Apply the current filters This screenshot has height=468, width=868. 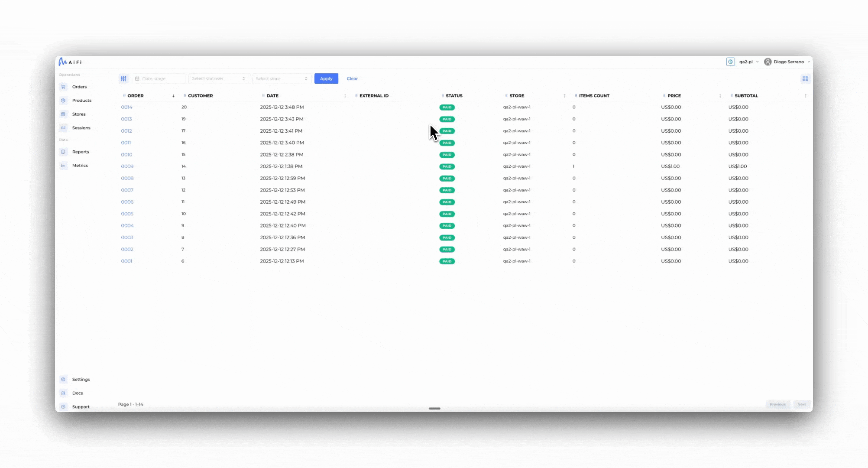click(326, 78)
